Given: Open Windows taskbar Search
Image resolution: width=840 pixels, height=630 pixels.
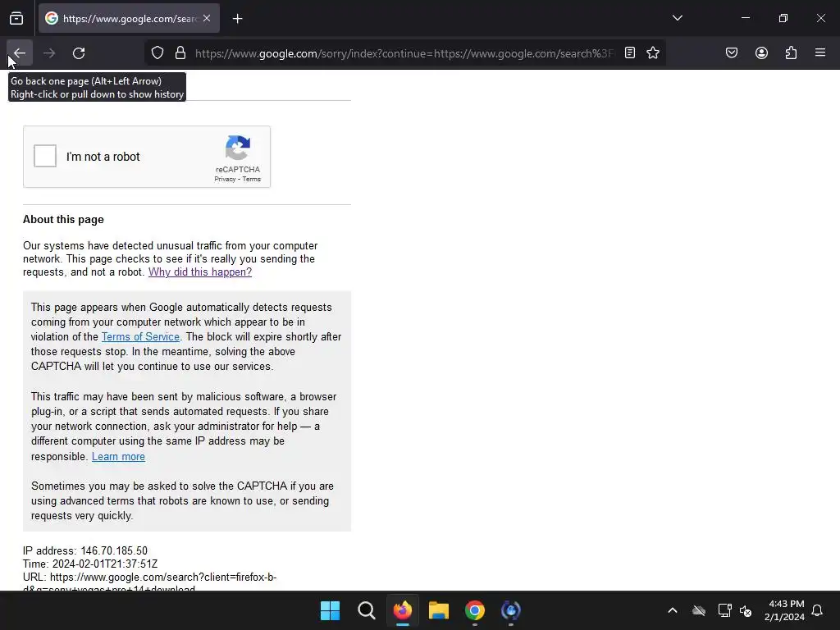Looking at the screenshot, I should pos(367,610).
